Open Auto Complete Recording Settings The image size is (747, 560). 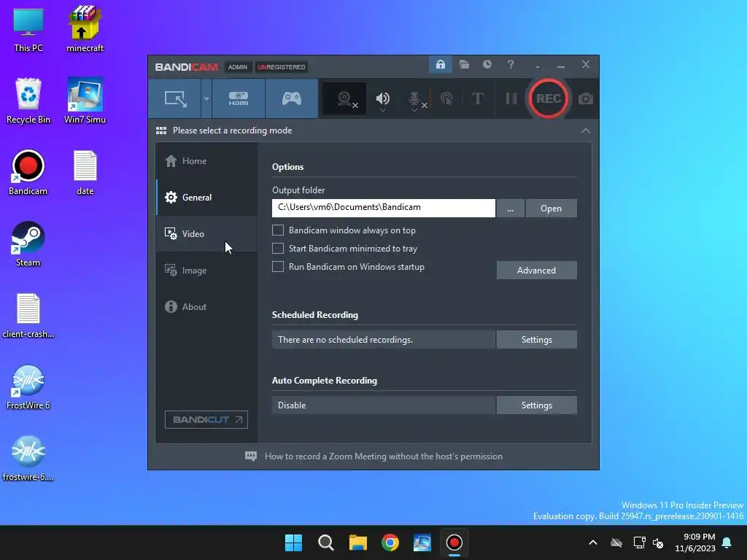pyautogui.click(x=536, y=405)
